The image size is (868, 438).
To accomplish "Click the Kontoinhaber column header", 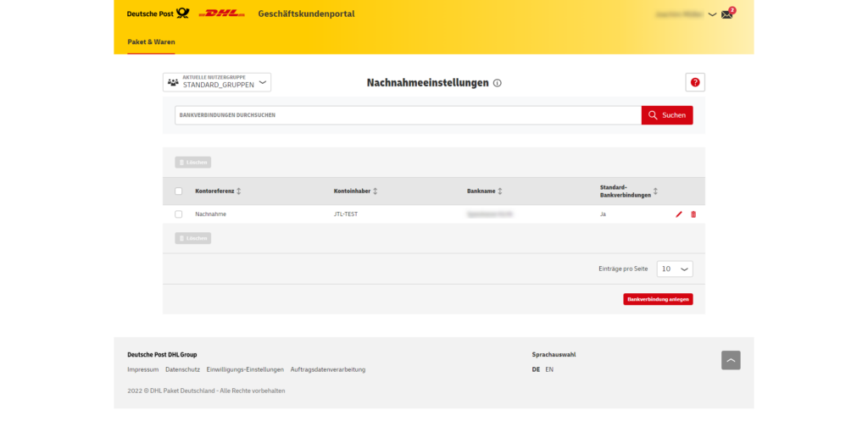I will coord(352,191).
